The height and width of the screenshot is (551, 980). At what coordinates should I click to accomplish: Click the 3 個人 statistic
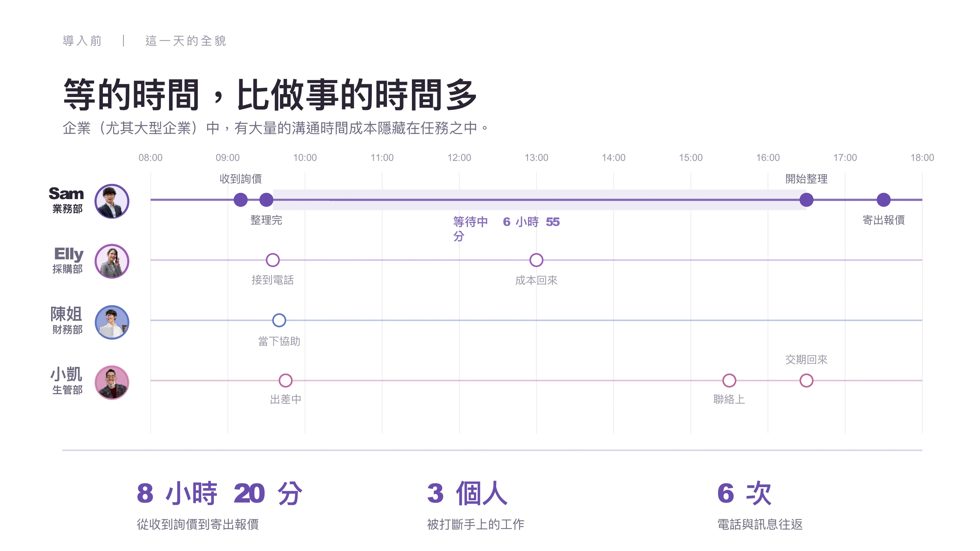point(467,493)
